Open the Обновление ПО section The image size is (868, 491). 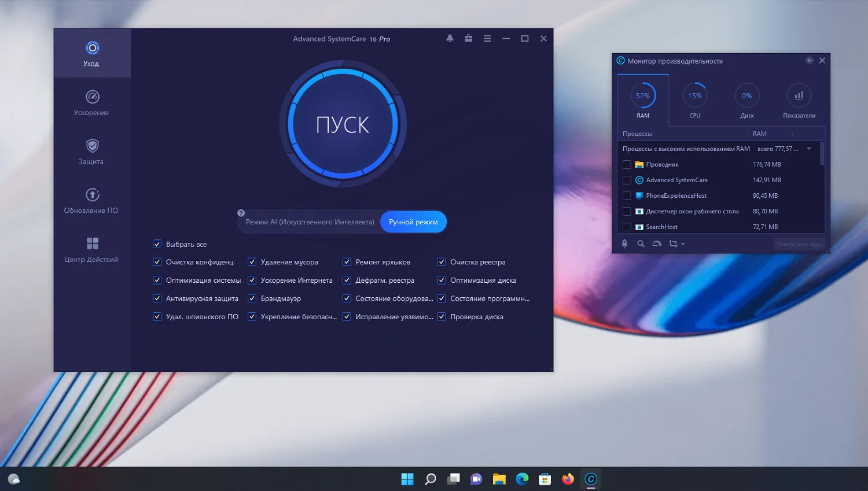pyautogui.click(x=92, y=201)
